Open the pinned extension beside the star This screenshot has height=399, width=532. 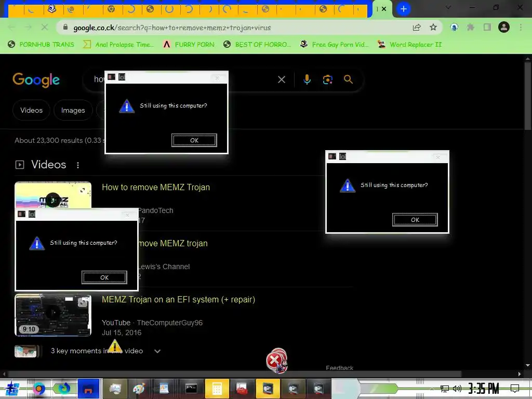point(454,27)
